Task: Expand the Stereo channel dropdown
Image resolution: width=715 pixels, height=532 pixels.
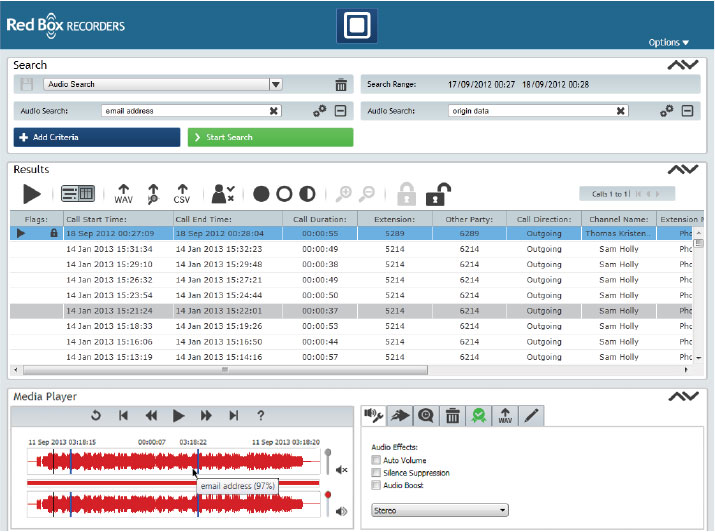Action: (x=439, y=510)
